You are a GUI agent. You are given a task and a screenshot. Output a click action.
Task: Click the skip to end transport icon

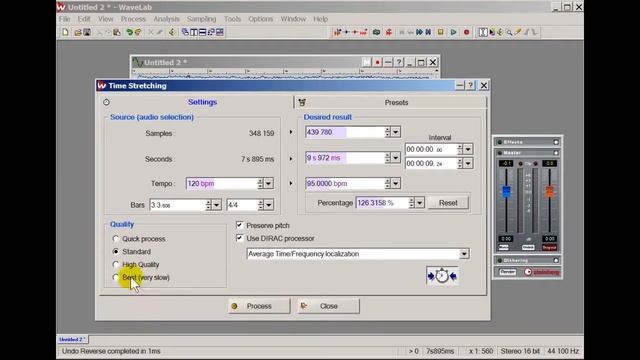[x=428, y=32]
